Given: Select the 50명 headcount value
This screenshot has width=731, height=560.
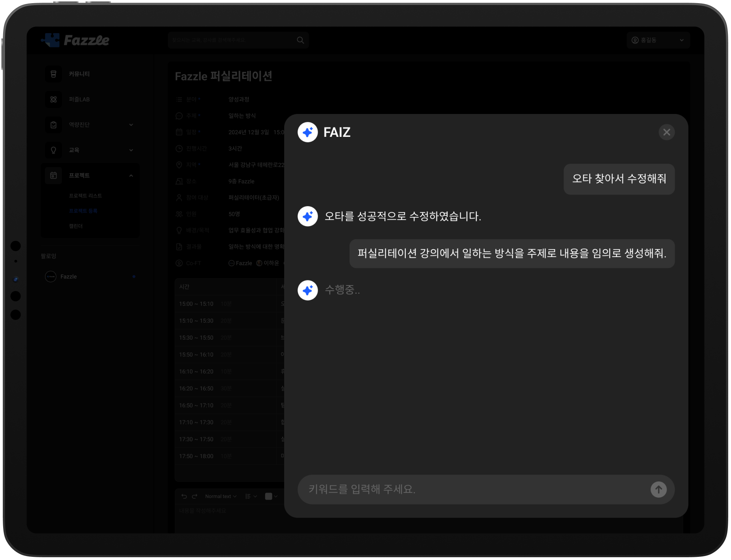Looking at the screenshot, I should click(234, 214).
